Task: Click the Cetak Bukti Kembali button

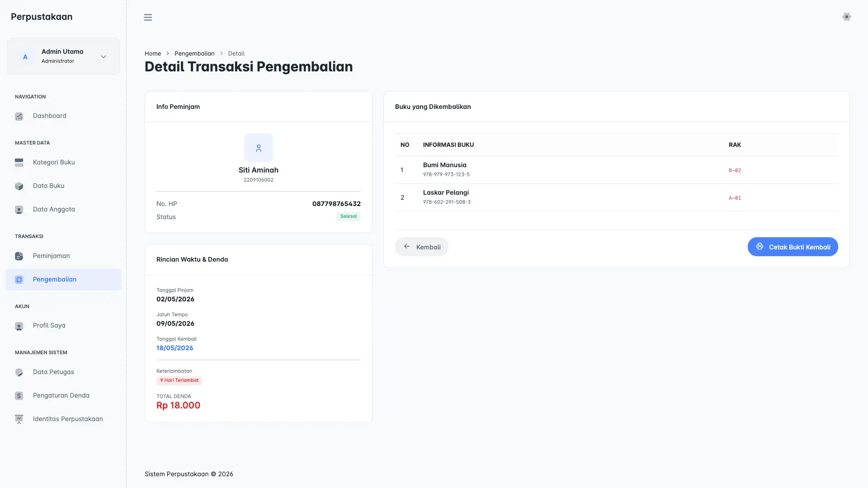Action: [x=793, y=247]
